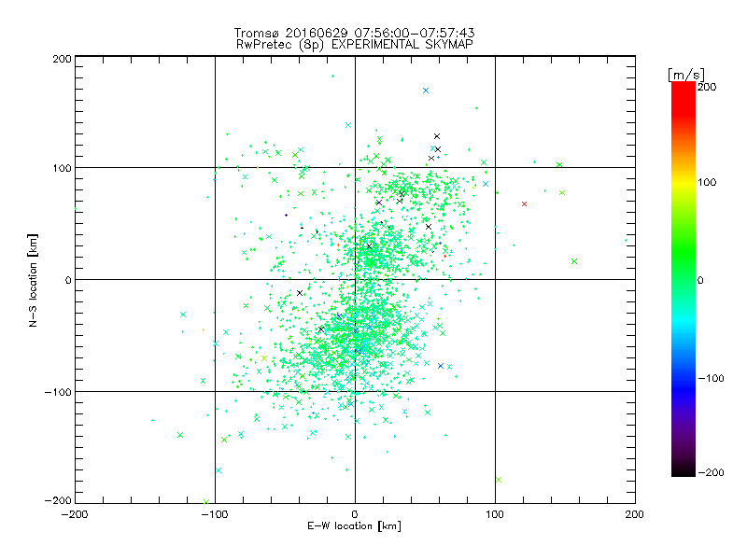Click the "[m/s]" unit label above the colorbar

686,75
